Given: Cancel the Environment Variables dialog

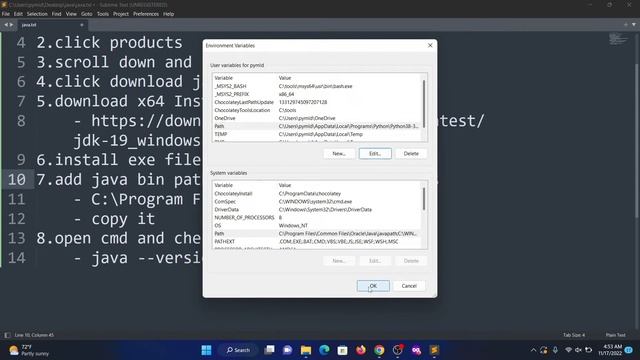Looking at the screenshot, I should tap(409, 286).
